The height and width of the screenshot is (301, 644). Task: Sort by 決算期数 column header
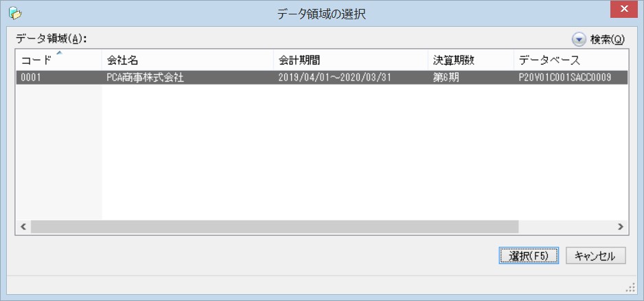pos(471,60)
